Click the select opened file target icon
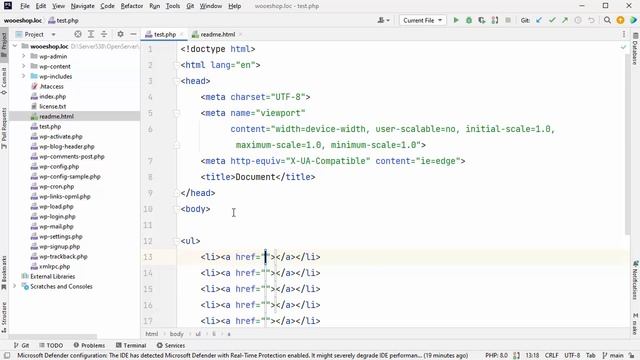Viewport: 640px width, 360px height. (x=78, y=34)
